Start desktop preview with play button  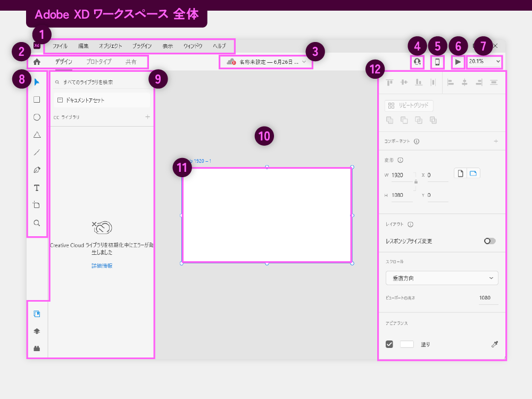point(458,62)
